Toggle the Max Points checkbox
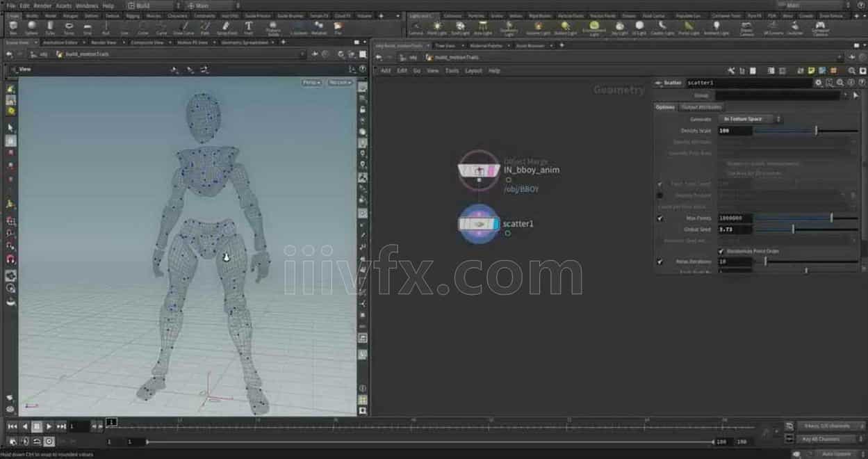 [x=660, y=218]
